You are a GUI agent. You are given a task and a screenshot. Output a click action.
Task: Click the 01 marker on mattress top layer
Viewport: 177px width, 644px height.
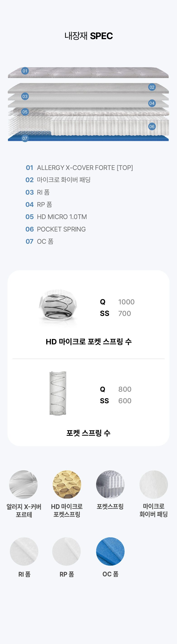(x=25, y=71)
